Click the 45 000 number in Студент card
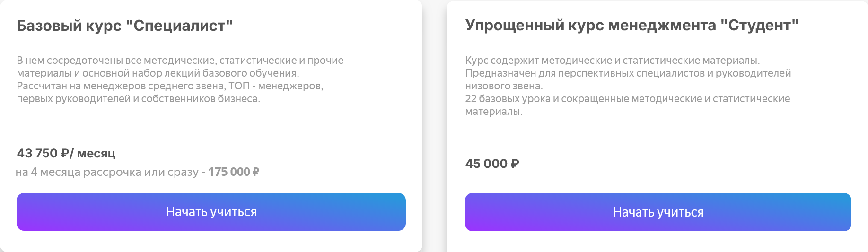868x252 pixels. [x=486, y=164]
